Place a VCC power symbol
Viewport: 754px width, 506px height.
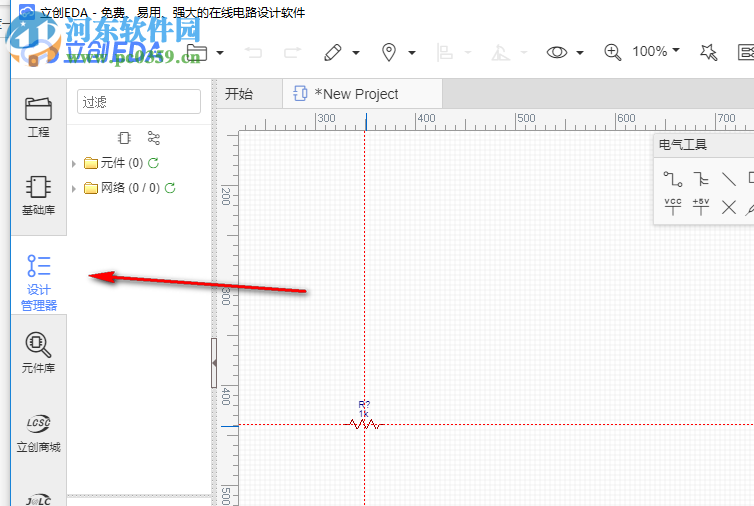coord(673,207)
